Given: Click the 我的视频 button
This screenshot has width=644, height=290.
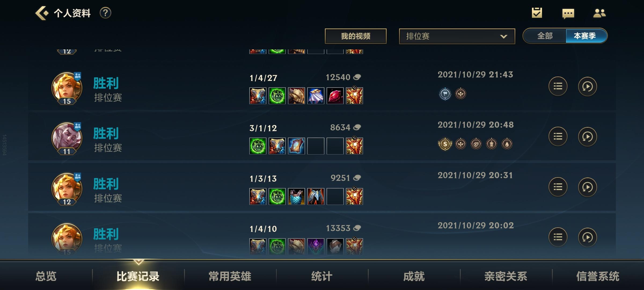Looking at the screenshot, I should [356, 36].
